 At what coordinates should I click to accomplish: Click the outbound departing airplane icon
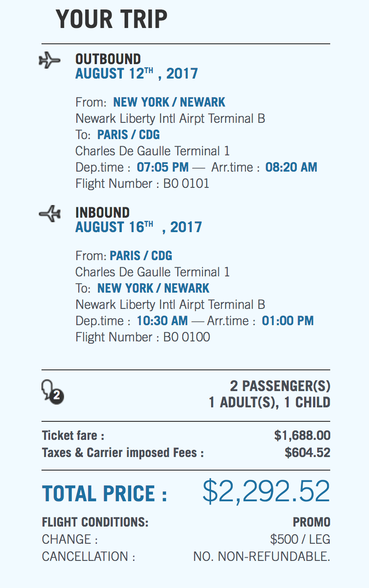(x=49, y=60)
